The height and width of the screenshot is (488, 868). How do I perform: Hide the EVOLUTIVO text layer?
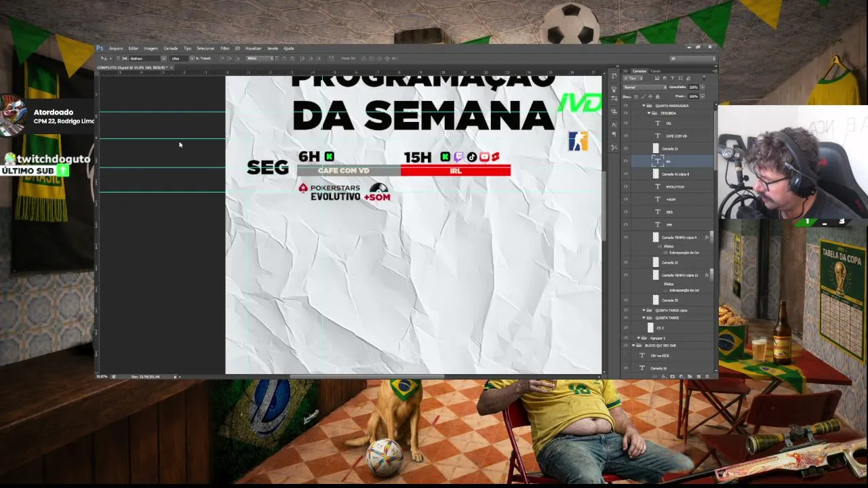pyautogui.click(x=626, y=186)
